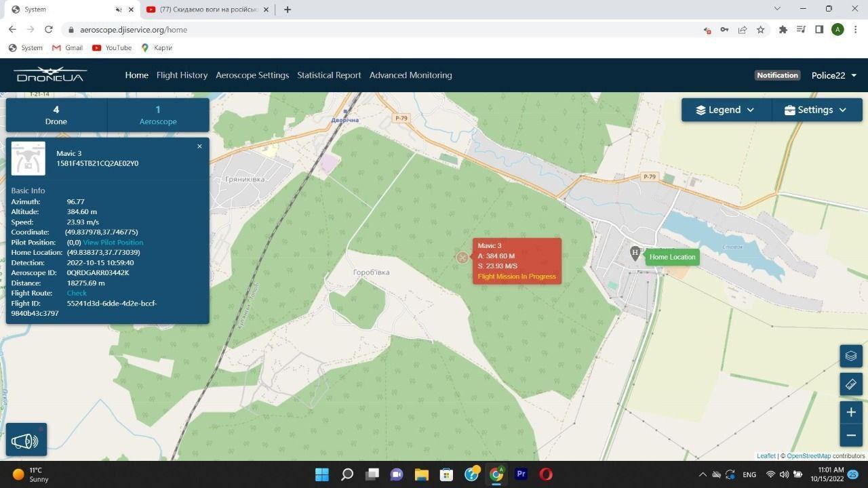868x488 pixels.
Task: Click the megaphone alert icon
Action: [x=26, y=441]
